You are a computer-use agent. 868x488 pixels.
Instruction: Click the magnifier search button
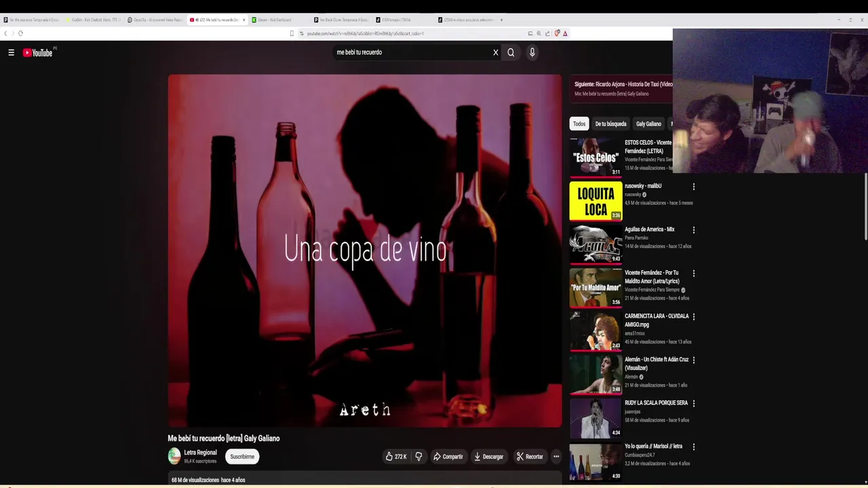click(x=511, y=52)
